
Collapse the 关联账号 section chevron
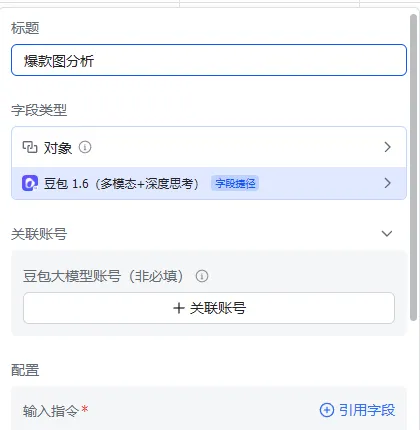click(387, 234)
